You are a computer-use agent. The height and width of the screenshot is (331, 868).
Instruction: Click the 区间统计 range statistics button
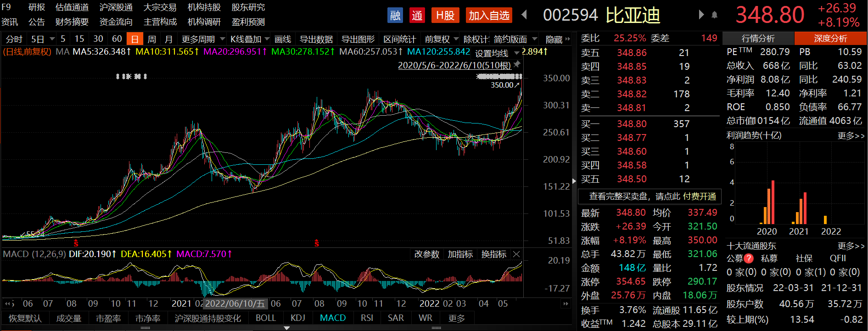pos(400,39)
